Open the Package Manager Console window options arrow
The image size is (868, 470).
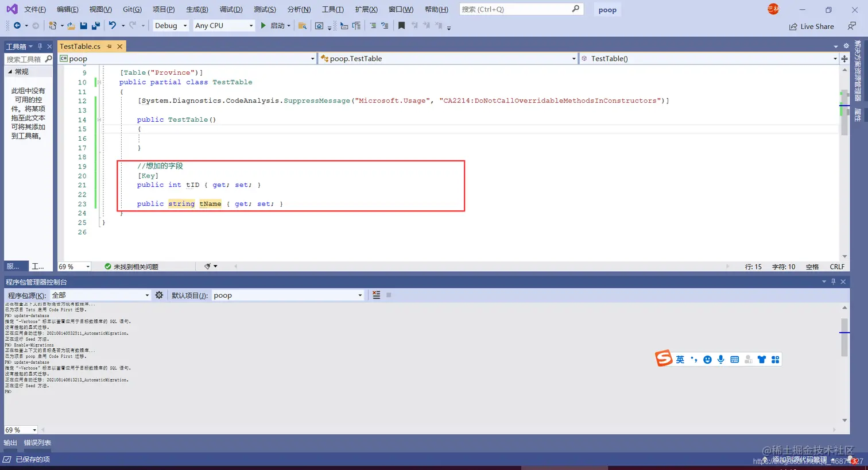click(x=824, y=282)
